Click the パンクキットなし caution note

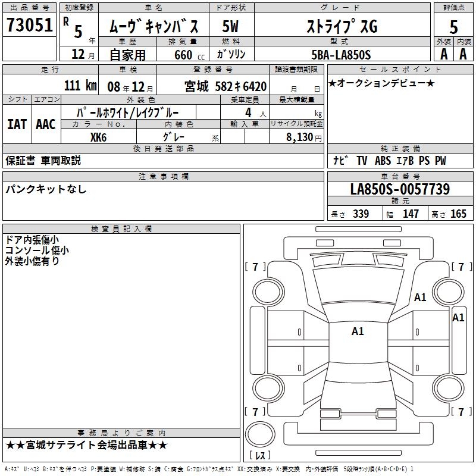coord(46,189)
